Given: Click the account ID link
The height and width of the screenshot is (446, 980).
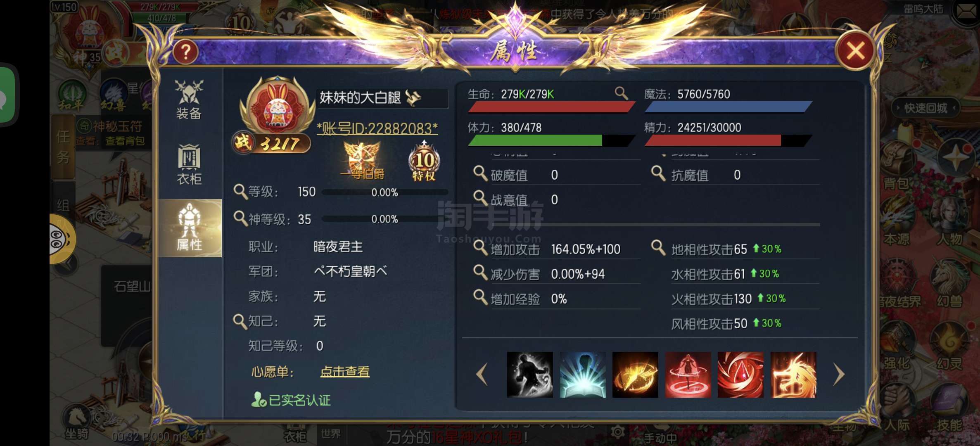Looking at the screenshot, I should point(377,128).
